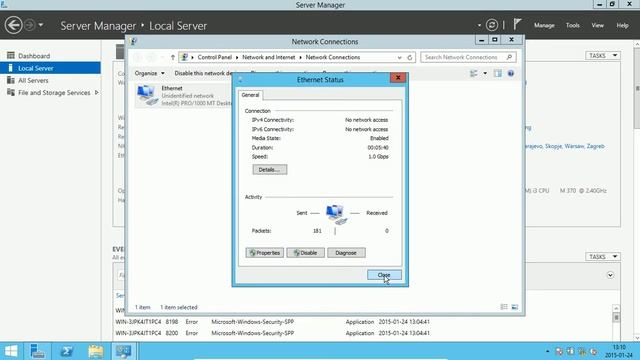640x360 pixels.
Task: Open Server Manager navigation history dropdown
Action: [x=40, y=25]
